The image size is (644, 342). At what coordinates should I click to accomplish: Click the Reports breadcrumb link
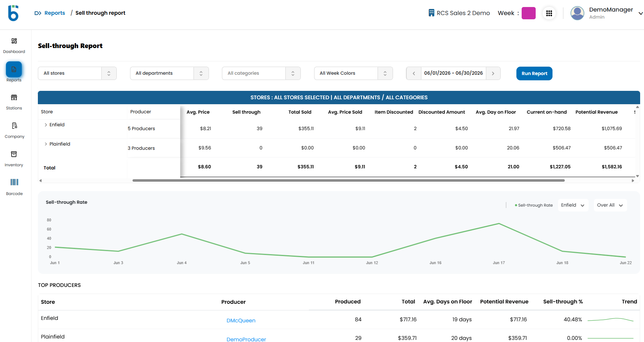pos(55,13)
